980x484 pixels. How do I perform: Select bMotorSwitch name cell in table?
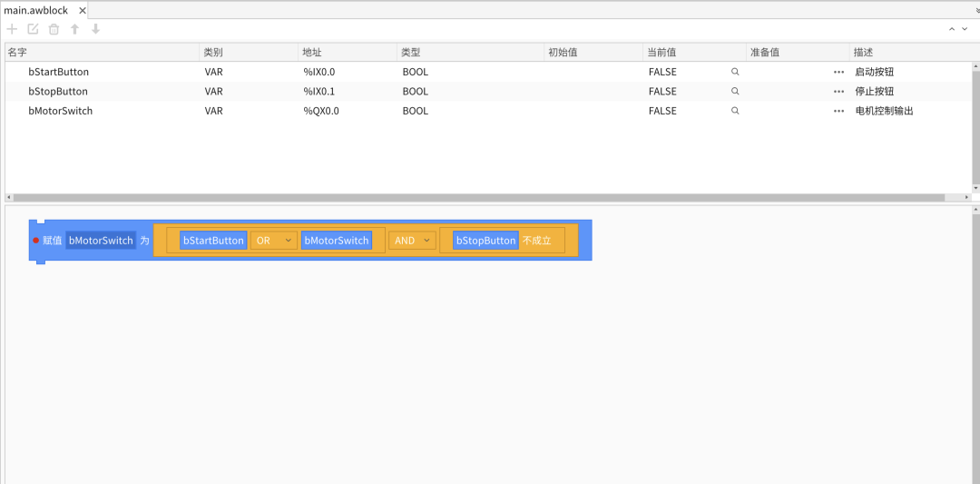61,111
